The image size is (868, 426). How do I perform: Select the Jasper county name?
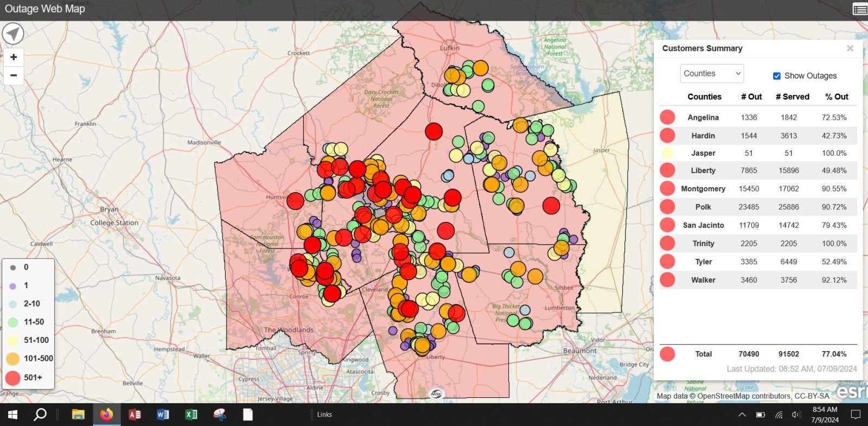pyautogui.click(x=703, y=153)
